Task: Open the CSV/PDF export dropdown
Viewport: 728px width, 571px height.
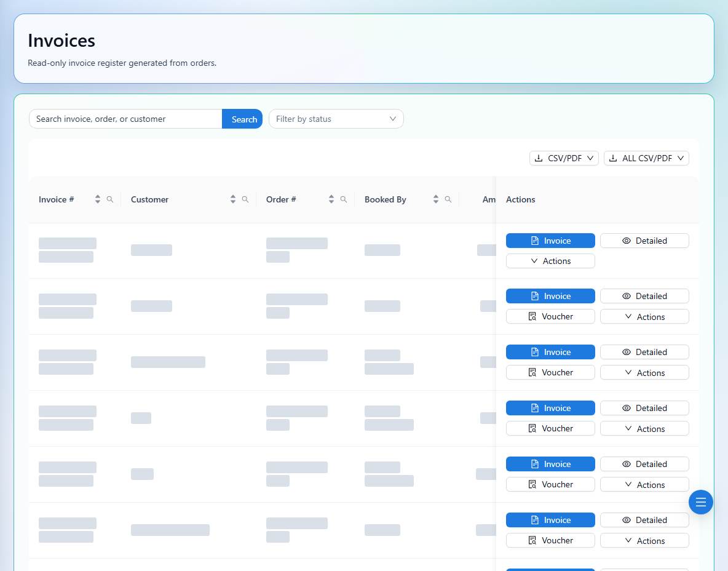Action: pos(564,158)
